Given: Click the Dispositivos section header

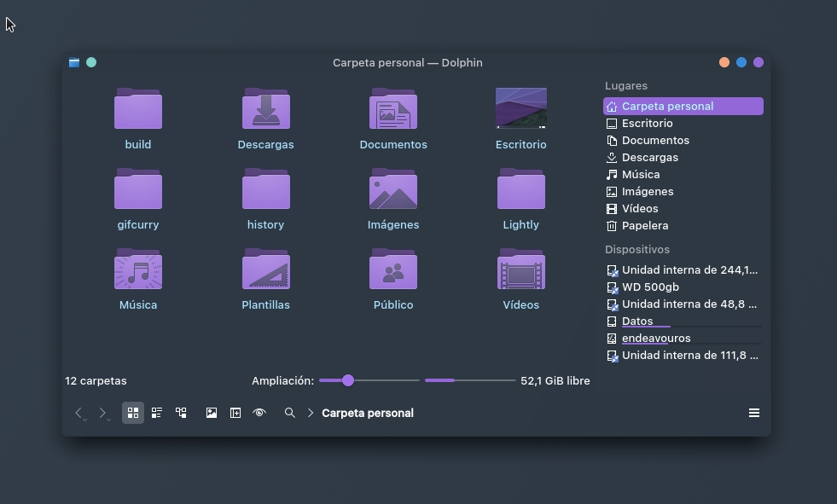Looking at the screenshot, I should click(637, 250).
